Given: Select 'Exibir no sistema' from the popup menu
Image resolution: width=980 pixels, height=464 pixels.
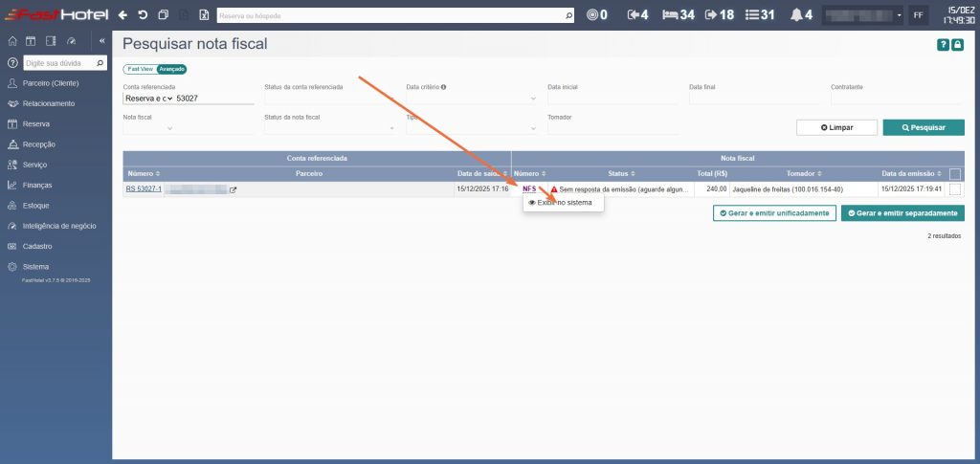Looking at the screenshot, I should click(x=564, y=203).
